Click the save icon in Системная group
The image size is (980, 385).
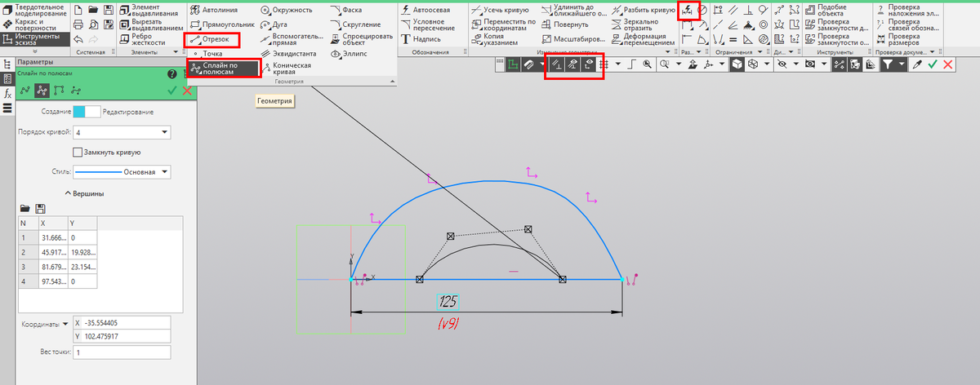[108, 10]
